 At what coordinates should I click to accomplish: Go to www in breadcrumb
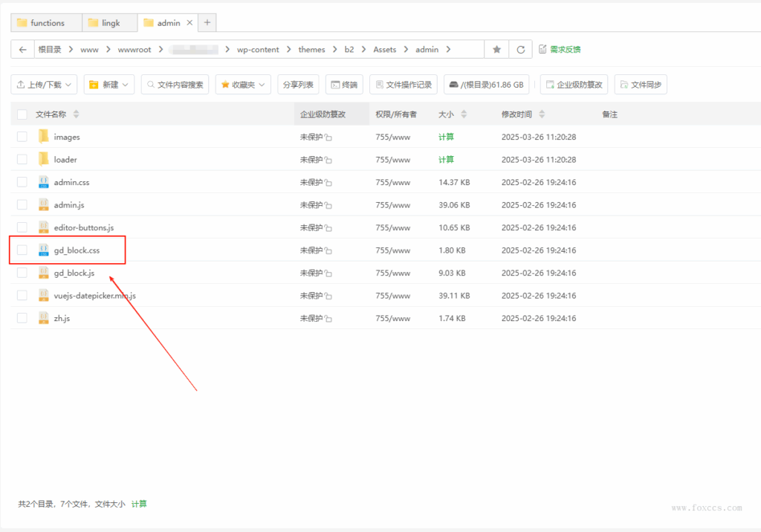(89, 50)
